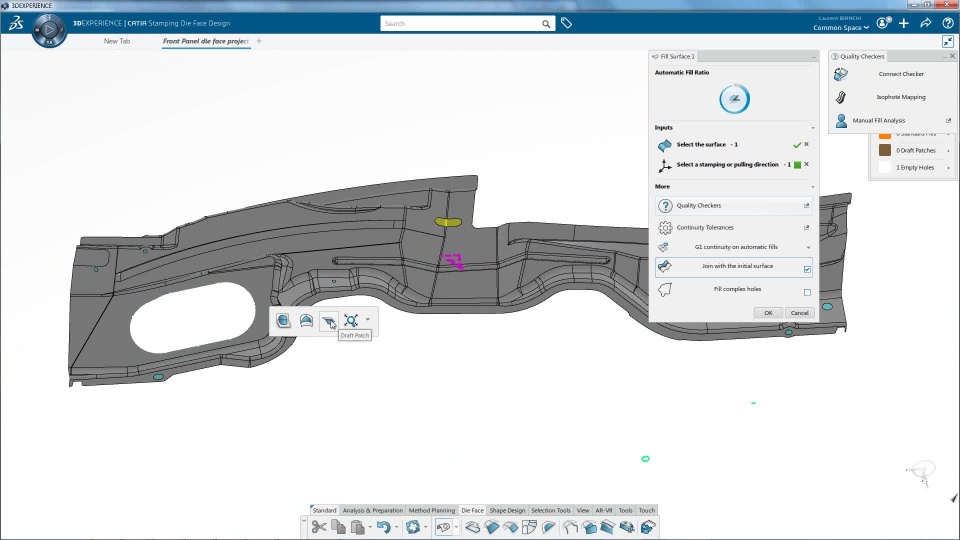Collapse the Inputs section
Viewport: 960px width, 540px height.
(x=812, y=128)
